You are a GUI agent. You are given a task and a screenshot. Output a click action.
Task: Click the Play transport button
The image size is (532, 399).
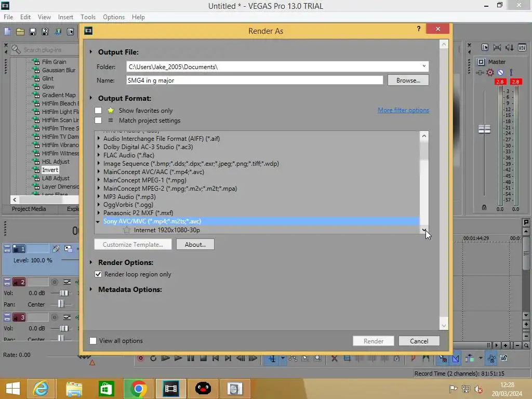178,358
